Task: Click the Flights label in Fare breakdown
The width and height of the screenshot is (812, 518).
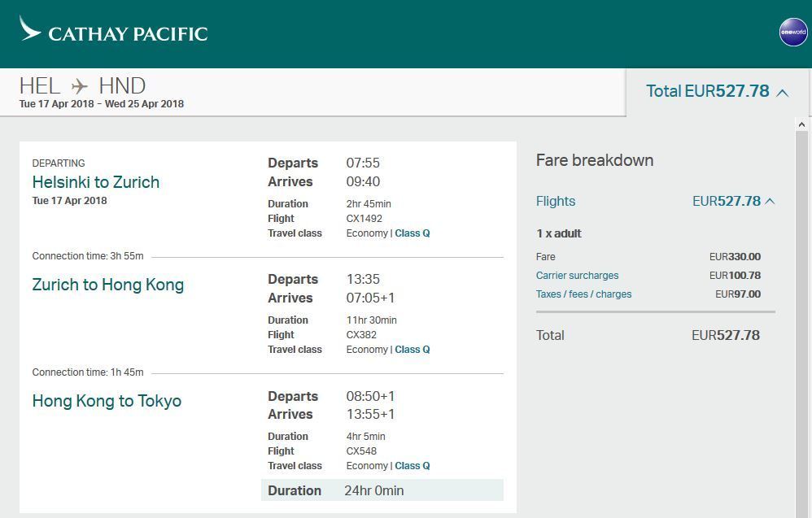Action: pos(556,202)
